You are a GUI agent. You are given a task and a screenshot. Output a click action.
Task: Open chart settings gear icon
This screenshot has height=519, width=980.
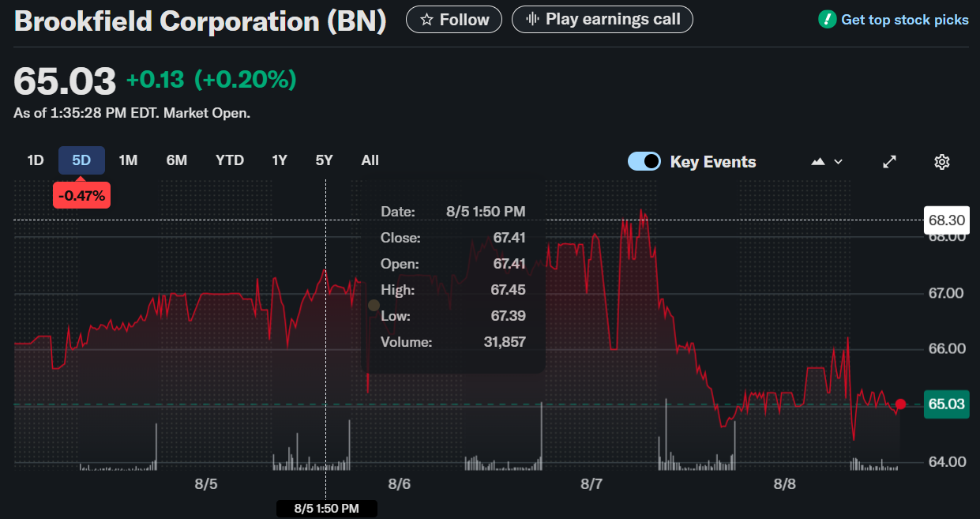(941, 161)
